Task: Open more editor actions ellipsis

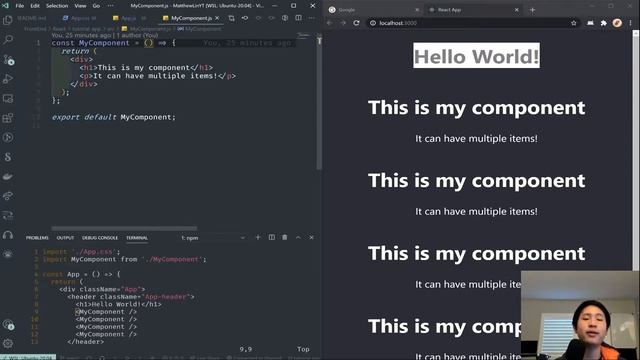Action: [312, 18]
